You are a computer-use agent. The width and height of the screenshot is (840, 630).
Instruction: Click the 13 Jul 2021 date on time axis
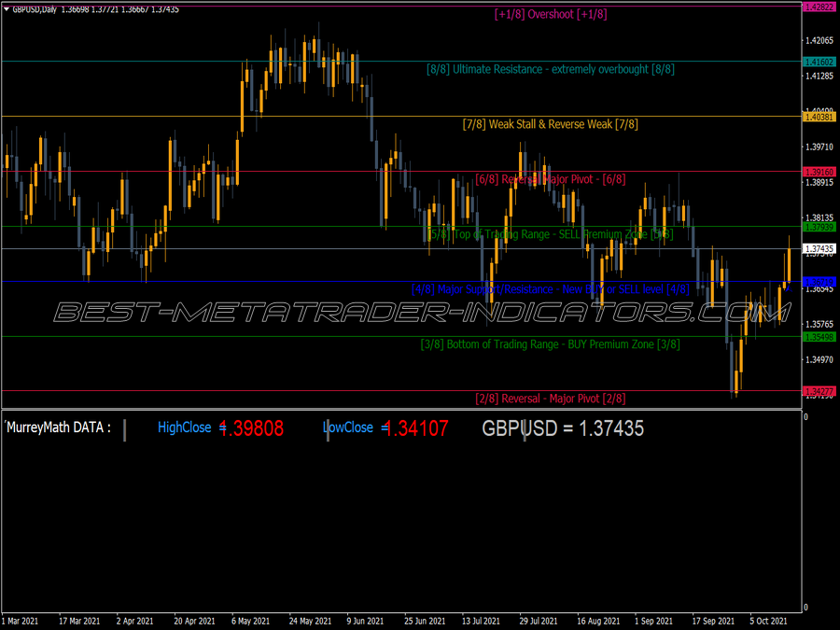[481, 622]
